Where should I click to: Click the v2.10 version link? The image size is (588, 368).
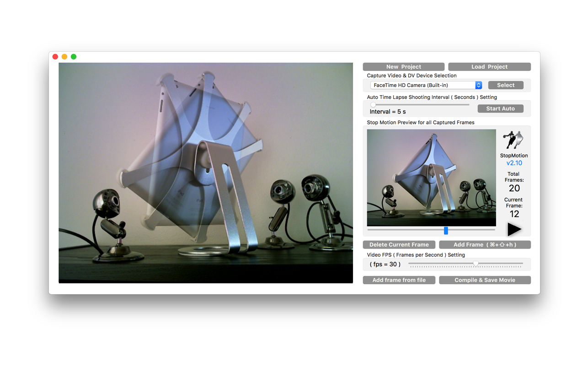(x=514, y=163)
